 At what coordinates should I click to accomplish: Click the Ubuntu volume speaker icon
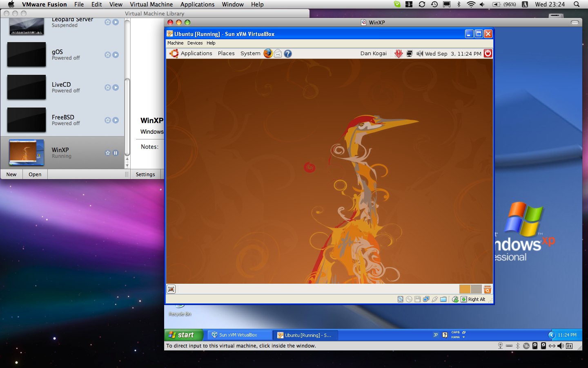coord(419,54)
